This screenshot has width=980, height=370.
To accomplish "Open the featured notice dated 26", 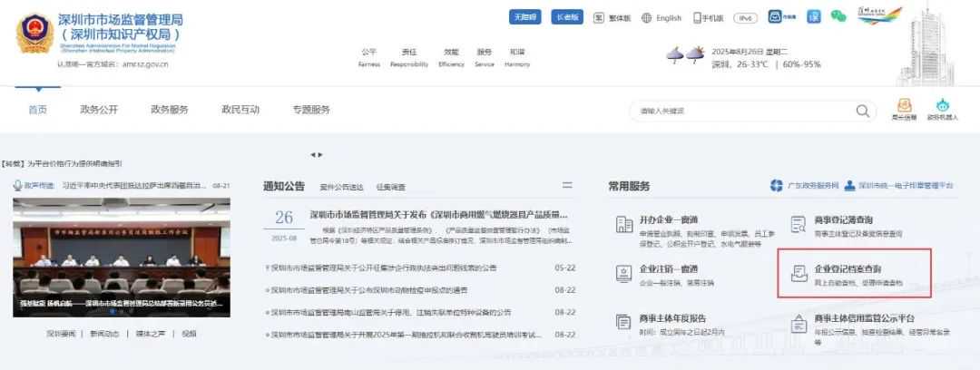I will [439, 214].
